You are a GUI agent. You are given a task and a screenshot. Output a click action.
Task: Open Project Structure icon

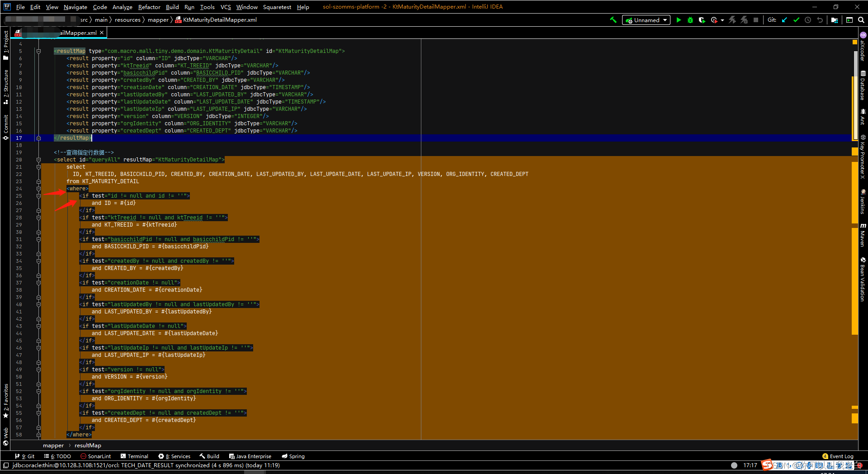tap(835, 20)
